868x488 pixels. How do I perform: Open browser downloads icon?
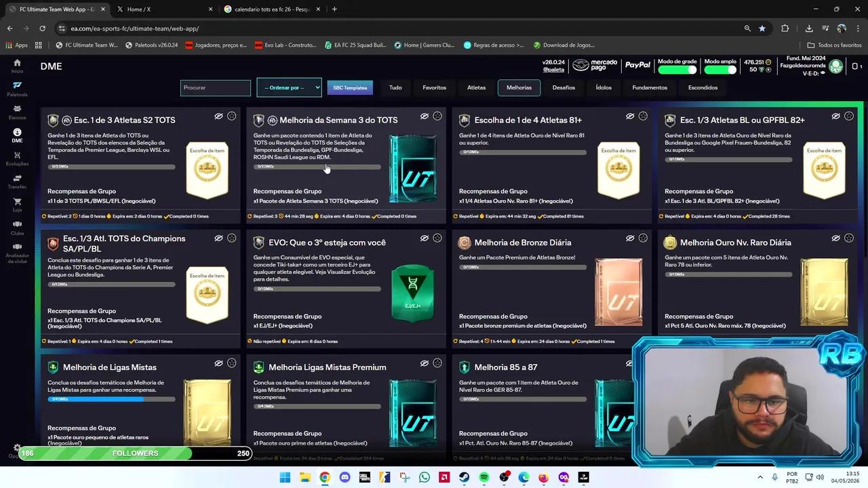click(809, 28)
